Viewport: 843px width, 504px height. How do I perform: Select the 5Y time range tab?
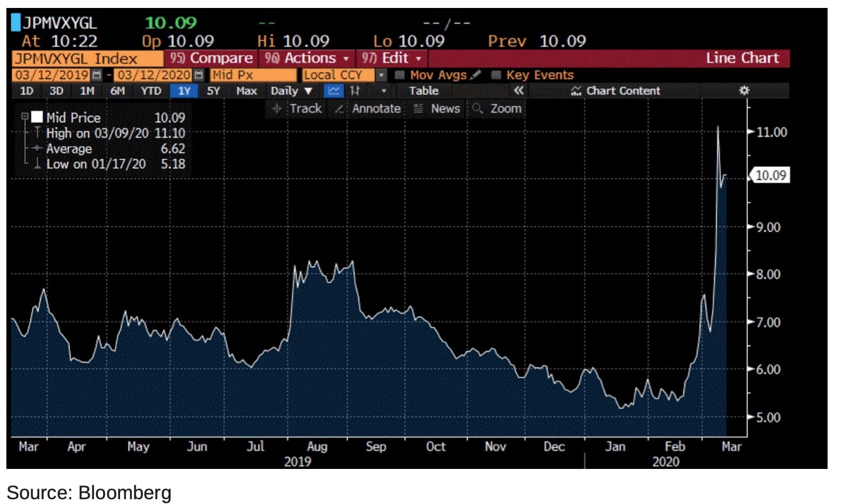tap(213, 91)
